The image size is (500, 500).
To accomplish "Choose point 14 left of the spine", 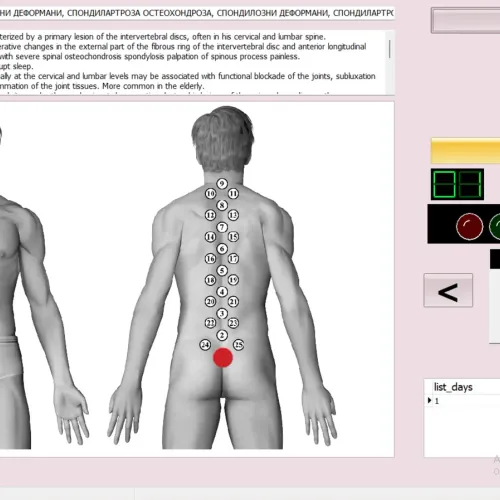I will pyautogui.click(x=210, y=237).
